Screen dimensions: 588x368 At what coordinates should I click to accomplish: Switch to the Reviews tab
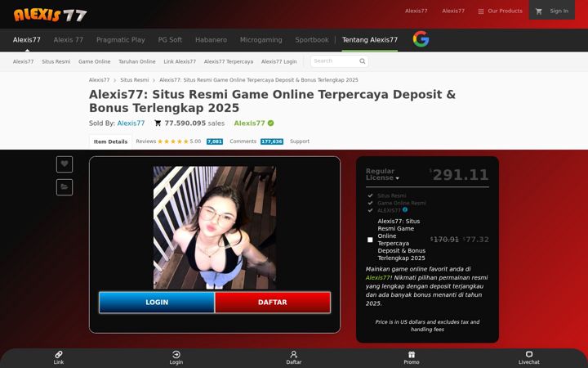pos(146,141)
